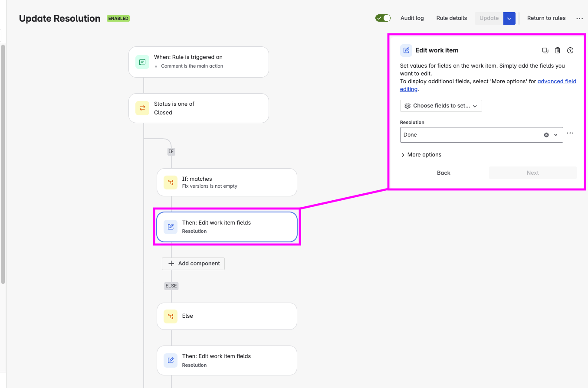This screenshot has width=588, height=388.
Task: Delete the Edit work item component
Action: click(558, 50)
